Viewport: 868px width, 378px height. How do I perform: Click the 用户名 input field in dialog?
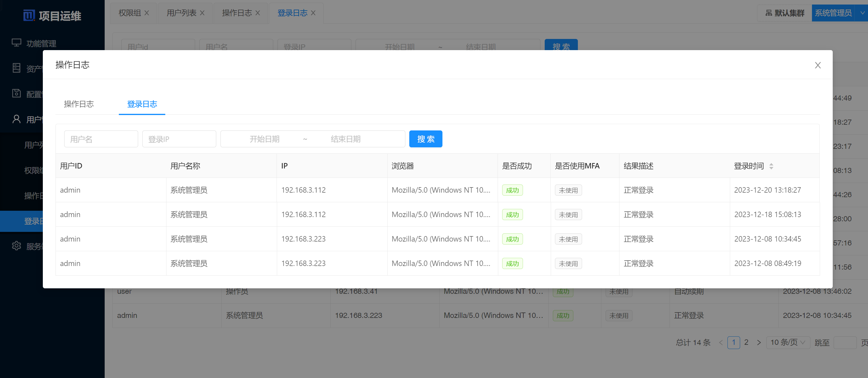[101, 139]
